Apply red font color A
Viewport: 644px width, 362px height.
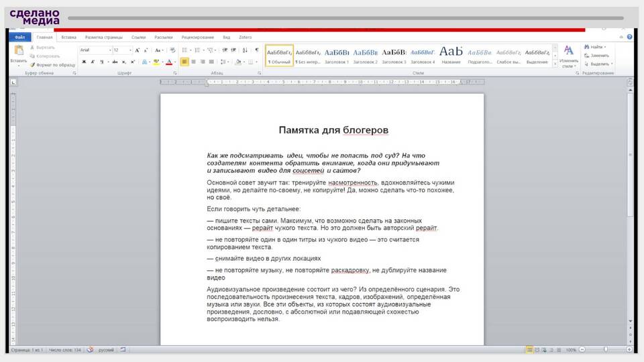[169, 62]
